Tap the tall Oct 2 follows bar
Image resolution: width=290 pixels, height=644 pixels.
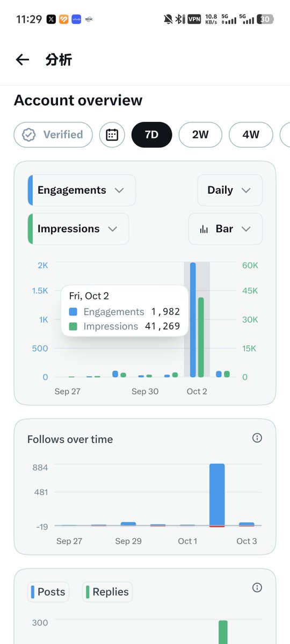tap(217, 495)
